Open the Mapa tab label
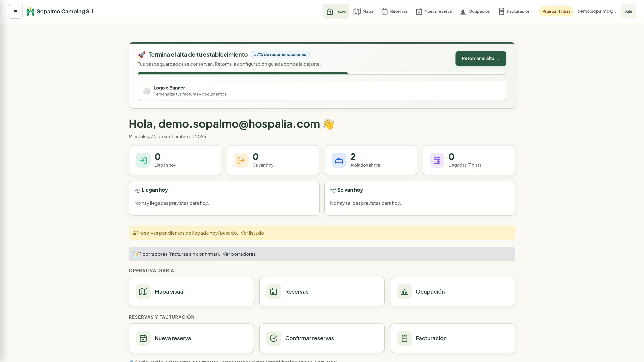This screenshot has height=362, width=644. pyautogui.click(x=368, y=12)
